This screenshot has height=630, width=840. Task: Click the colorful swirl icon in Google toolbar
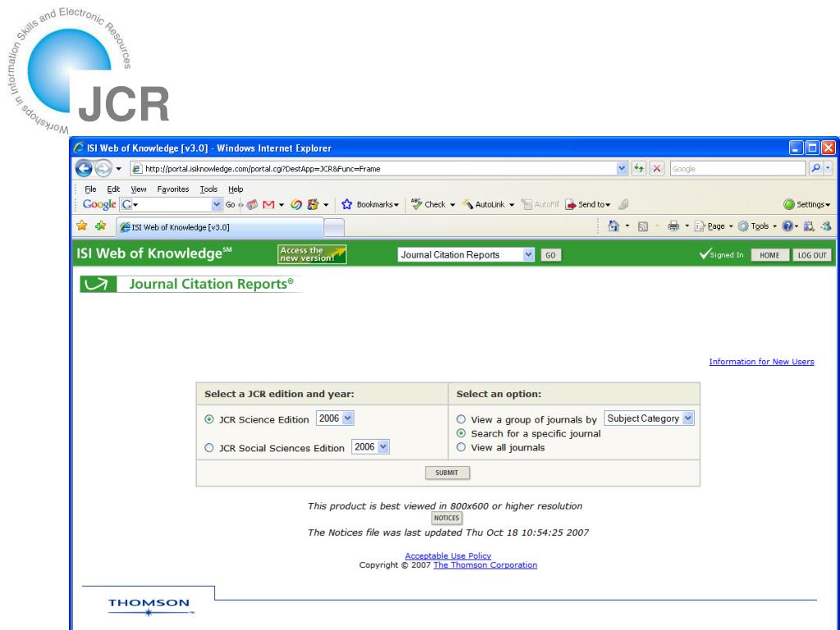point(296,204)
